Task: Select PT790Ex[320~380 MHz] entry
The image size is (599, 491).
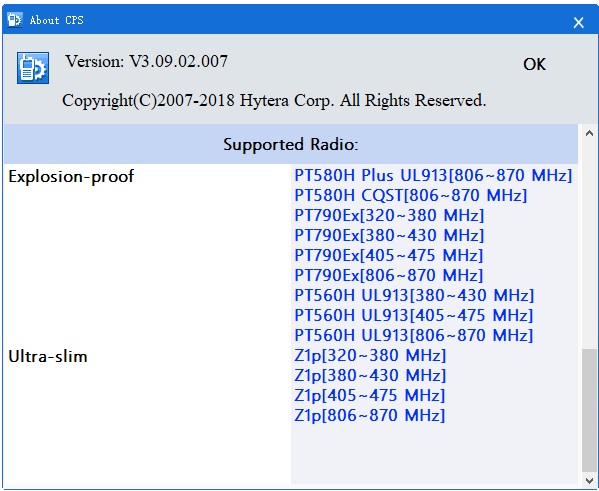Action: pos(389,215)
